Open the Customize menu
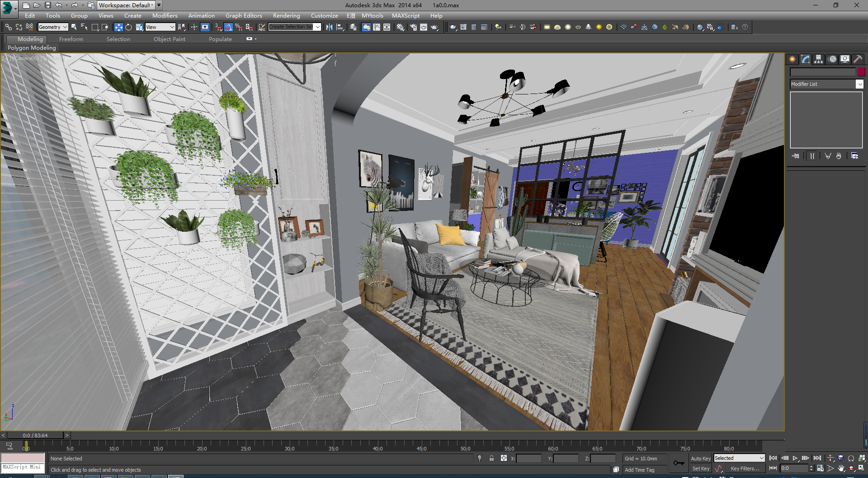868x478 pixels. 324,15
